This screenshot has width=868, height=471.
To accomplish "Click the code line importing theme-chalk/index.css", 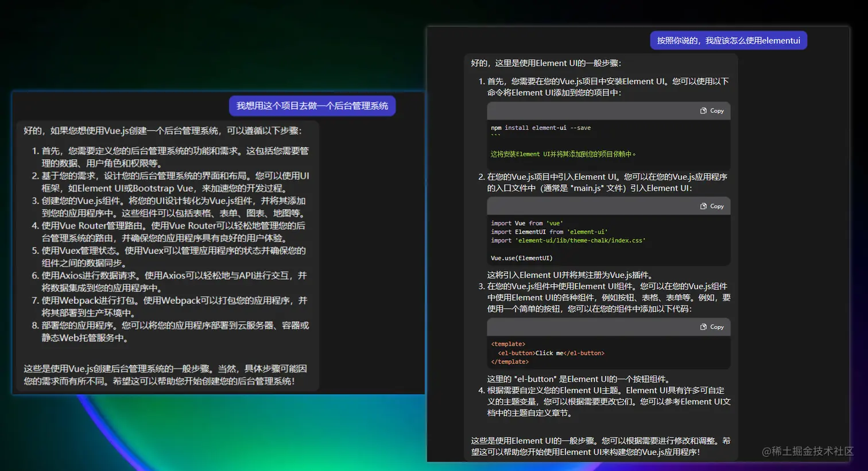I will (x=568, y=240).
